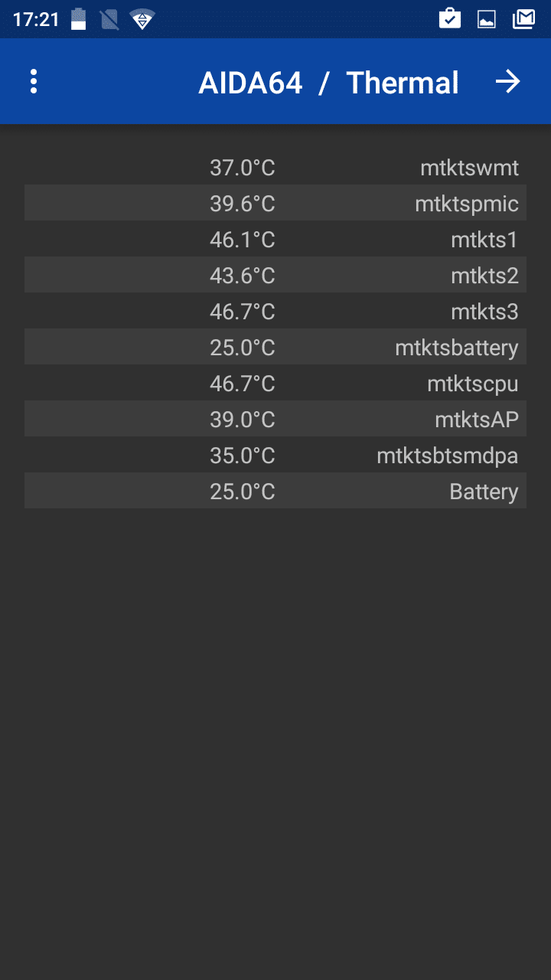551x980 pixels.
Task: Select the mtktswmt sensor row
Action: [275, 168]
